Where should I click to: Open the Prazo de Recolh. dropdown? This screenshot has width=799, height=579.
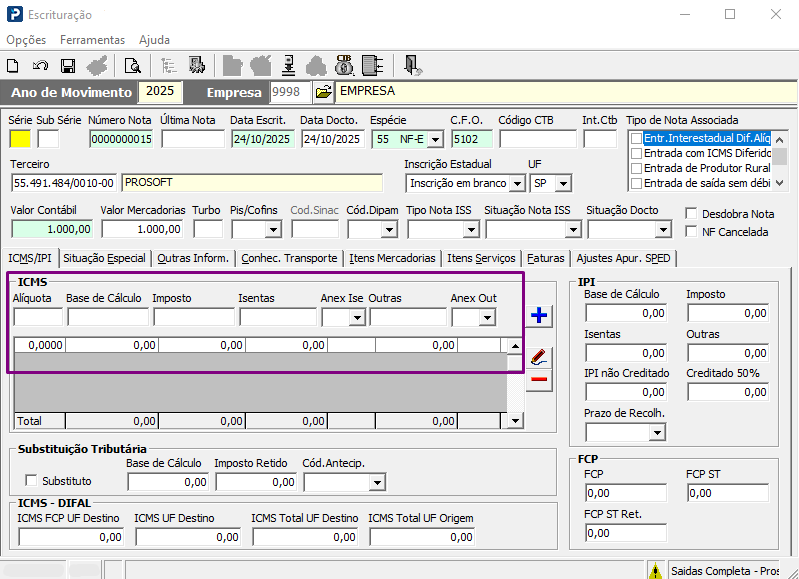[657, 432]
